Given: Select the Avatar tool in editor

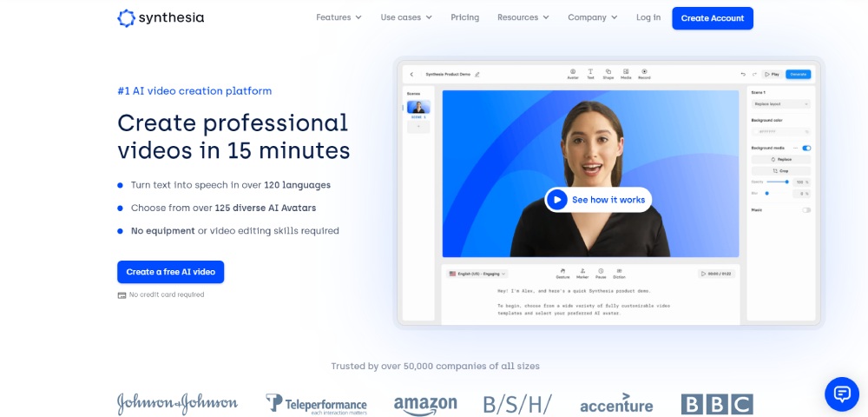Looking at the screenshot, I should click(x=572, y=74).
